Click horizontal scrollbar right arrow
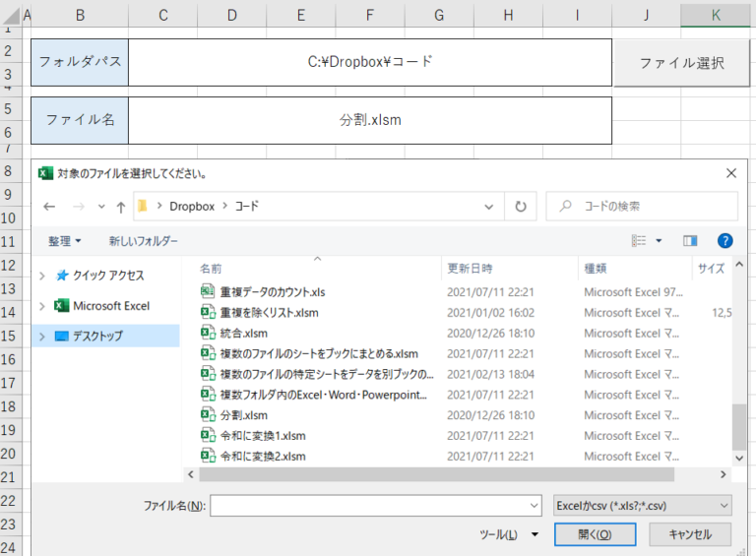 coord(723,474)
